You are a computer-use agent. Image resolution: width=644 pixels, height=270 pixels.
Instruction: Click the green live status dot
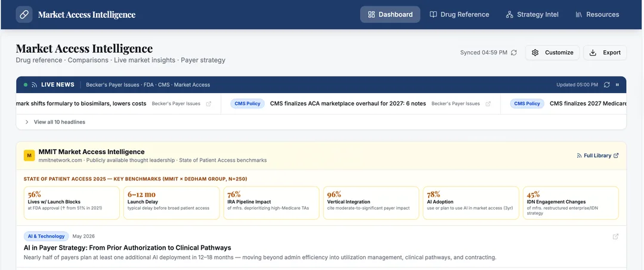point(26,85)
